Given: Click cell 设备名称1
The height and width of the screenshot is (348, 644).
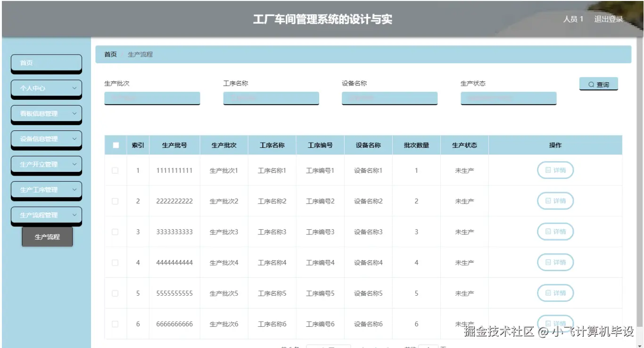Looking at the screenshot, I should point(368,170).
